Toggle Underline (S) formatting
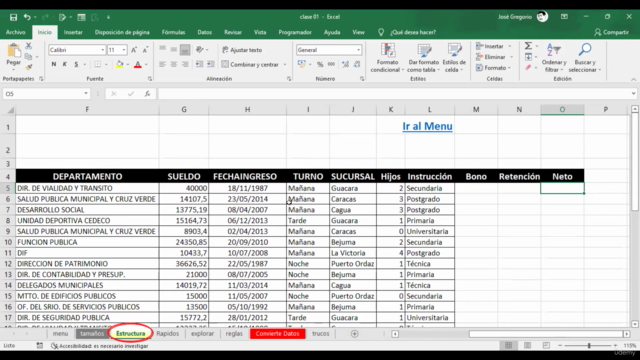 point(76,64)
